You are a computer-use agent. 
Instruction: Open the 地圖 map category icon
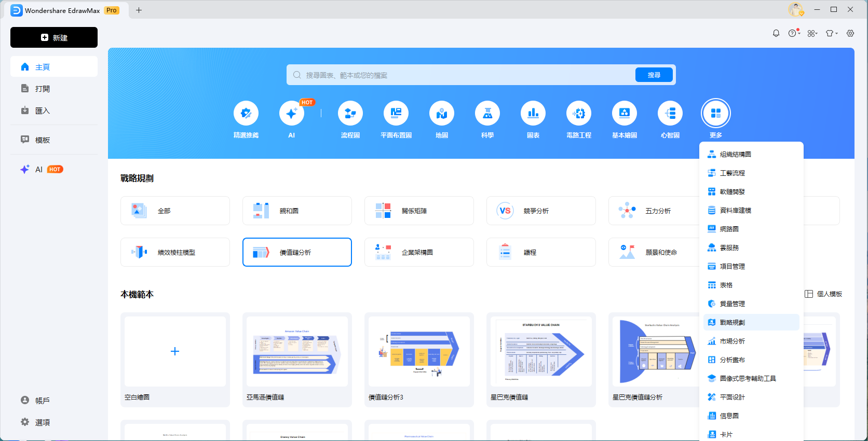(x=442, y=113)
